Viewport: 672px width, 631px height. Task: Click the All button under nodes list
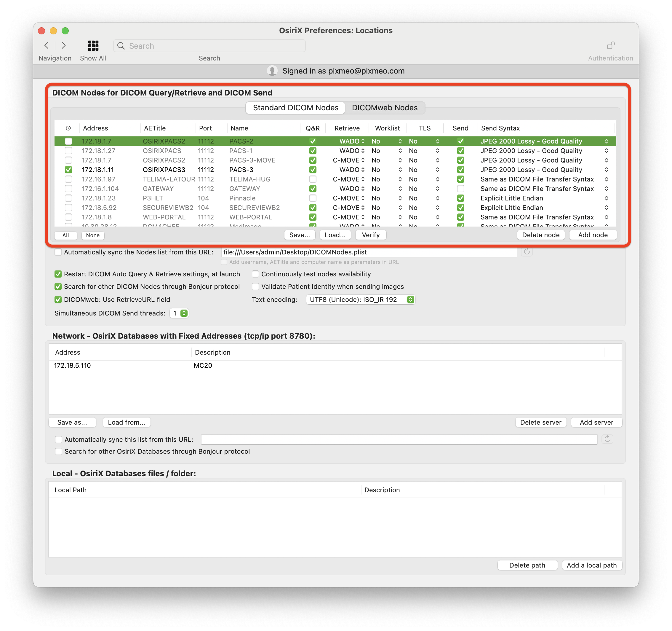click(x=65, y=235)
